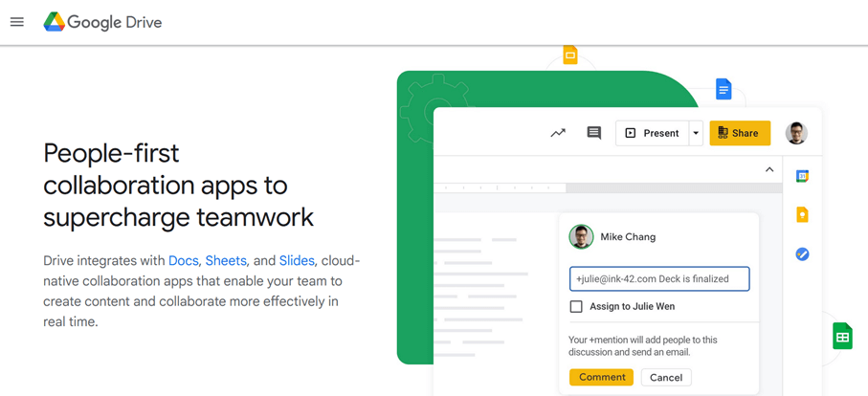
Task: Open the Present dropdown arrow
Action: coord(696,133)
